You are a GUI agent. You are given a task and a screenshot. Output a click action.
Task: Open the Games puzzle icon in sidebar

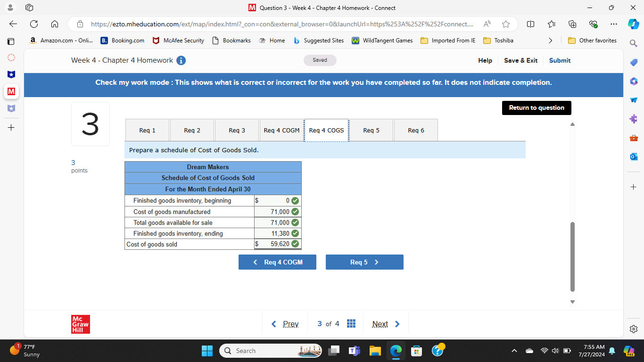tap(634, 119)
